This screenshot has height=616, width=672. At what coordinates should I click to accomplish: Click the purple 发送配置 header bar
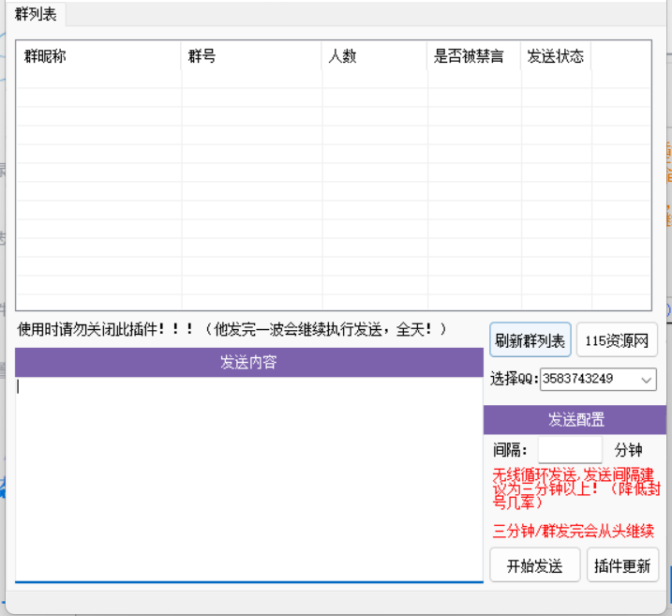[x=576, y=419]
